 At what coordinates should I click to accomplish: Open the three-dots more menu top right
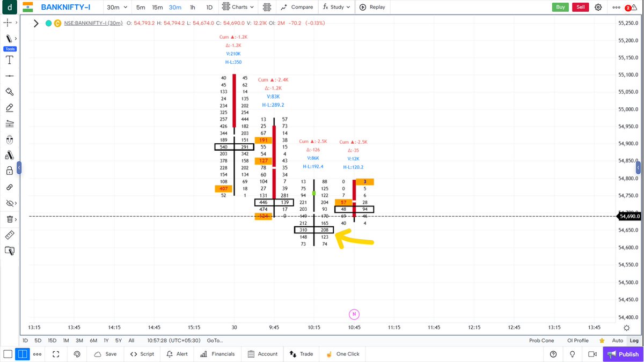(x=616, y=7)
